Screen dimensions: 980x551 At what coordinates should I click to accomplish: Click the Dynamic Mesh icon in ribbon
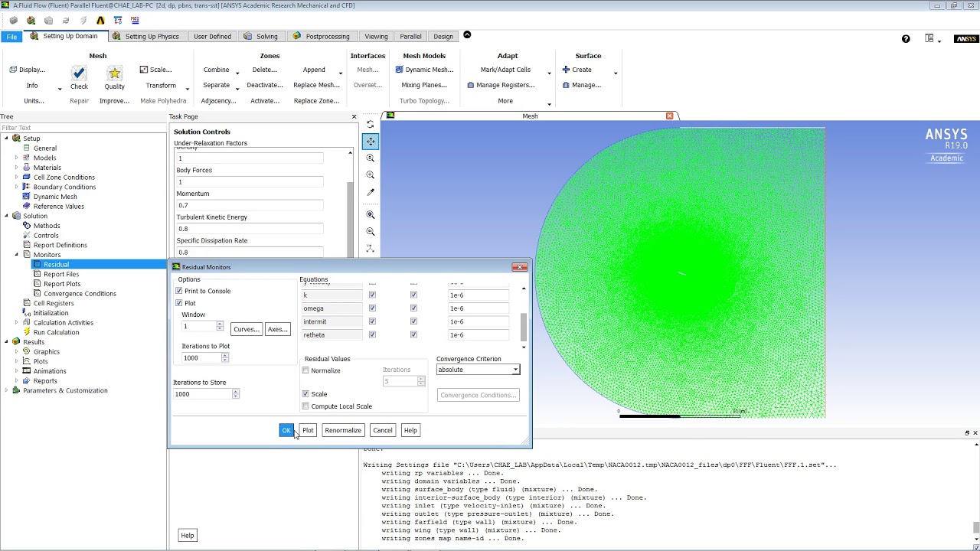(400, 70)
